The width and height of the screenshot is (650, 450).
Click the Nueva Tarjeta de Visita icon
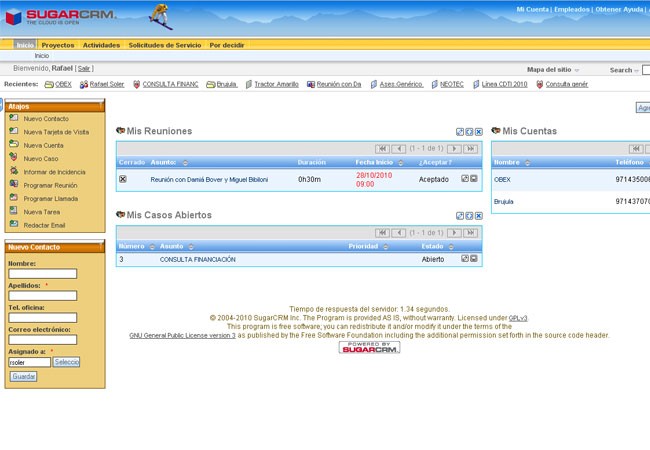pos(14,131)
